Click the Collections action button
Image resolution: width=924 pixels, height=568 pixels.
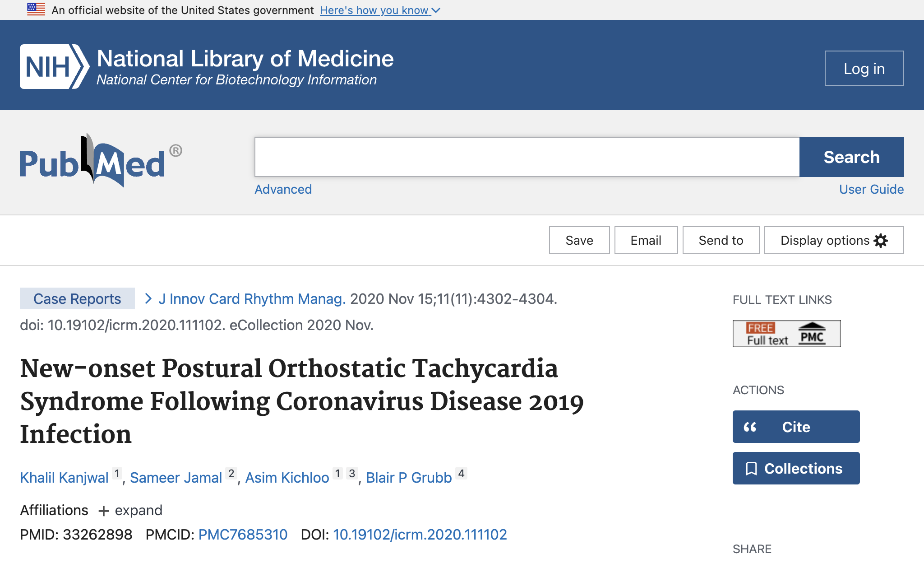coord(796,468)
